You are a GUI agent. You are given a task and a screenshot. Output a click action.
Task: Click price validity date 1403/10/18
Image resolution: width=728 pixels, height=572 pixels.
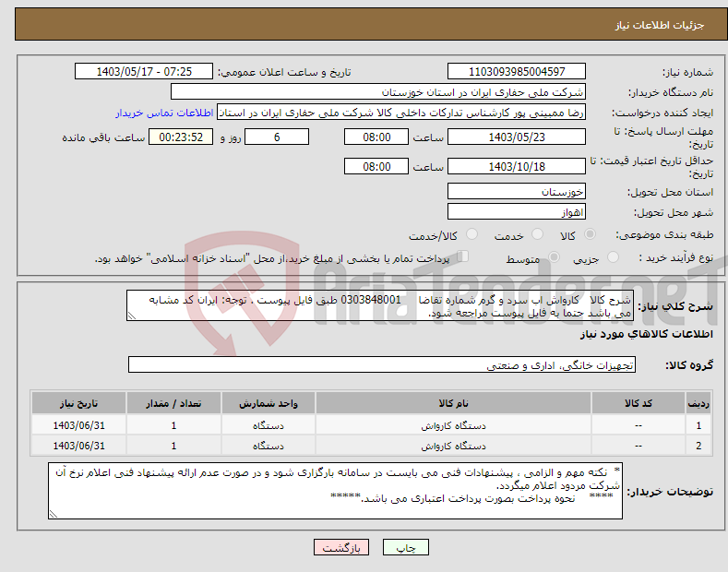[x=517, y=166]
